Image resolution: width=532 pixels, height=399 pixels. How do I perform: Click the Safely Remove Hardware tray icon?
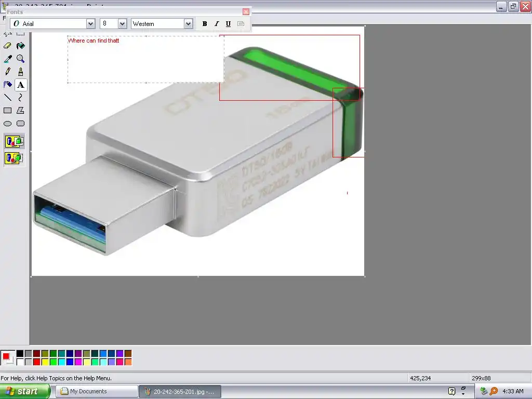click(x=484, y=391)
